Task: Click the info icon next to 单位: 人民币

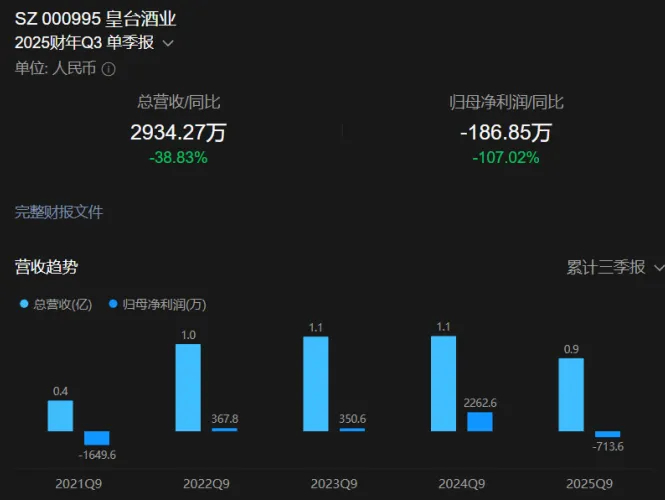Action: click(109, 69)
